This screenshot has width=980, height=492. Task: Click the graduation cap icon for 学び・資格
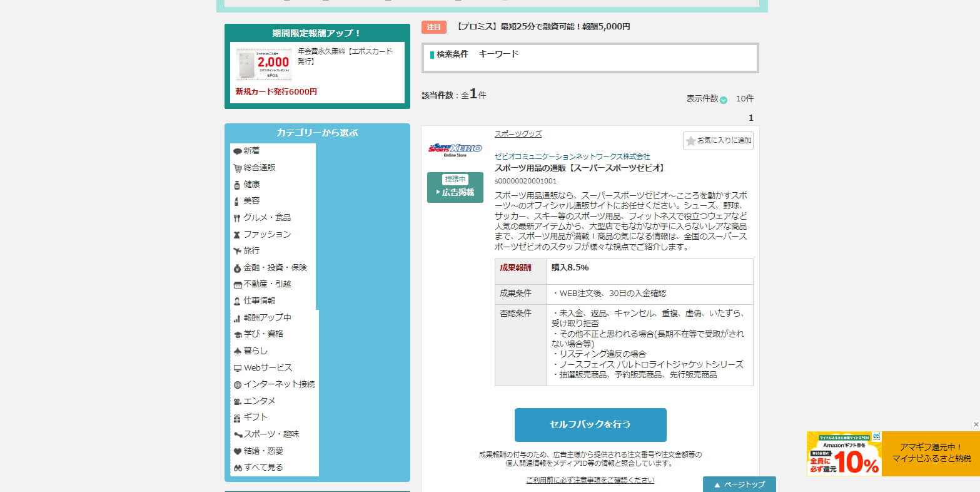pos(237,334)
